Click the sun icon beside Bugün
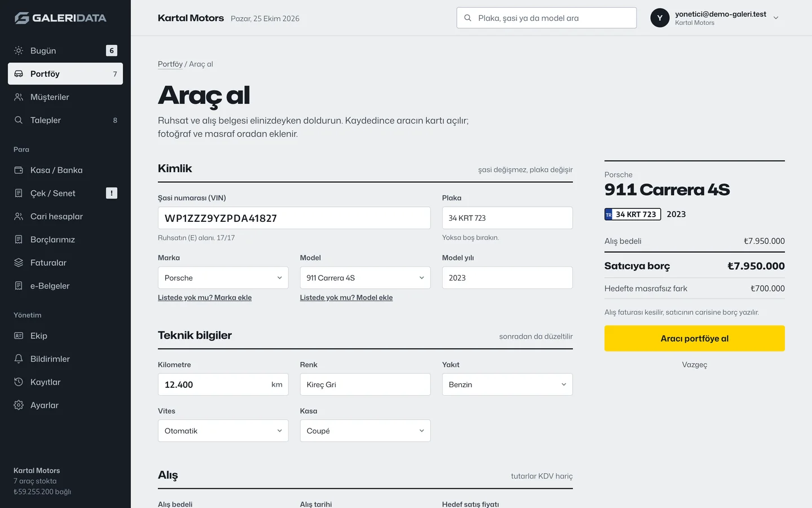The width and height of the screenshot is (812, 508). (x=19, y=51)
